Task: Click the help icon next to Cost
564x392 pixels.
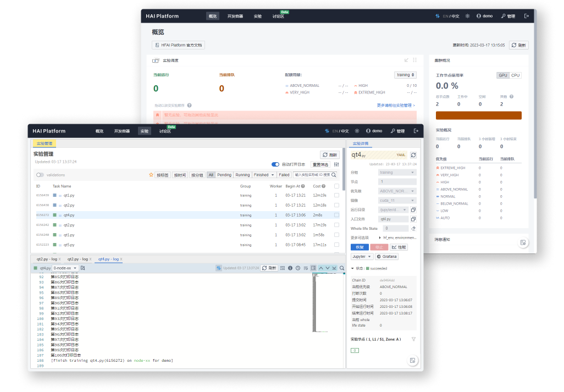Action: pyautogui.click(x=323, y=186)
